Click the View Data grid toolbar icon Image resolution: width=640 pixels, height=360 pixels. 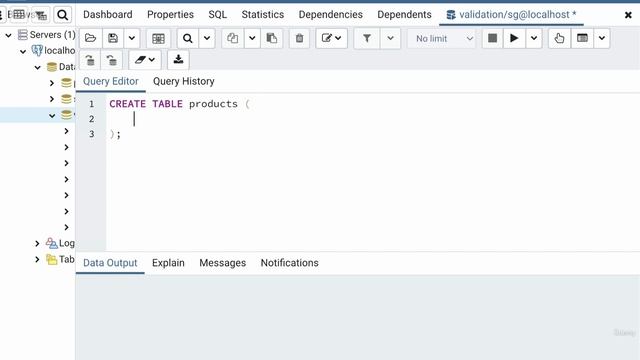click(158, 38)
